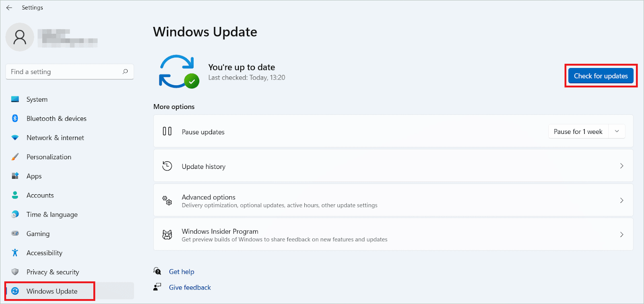
Task: Open the Windows Insider Program row
Action: [393, 234]
